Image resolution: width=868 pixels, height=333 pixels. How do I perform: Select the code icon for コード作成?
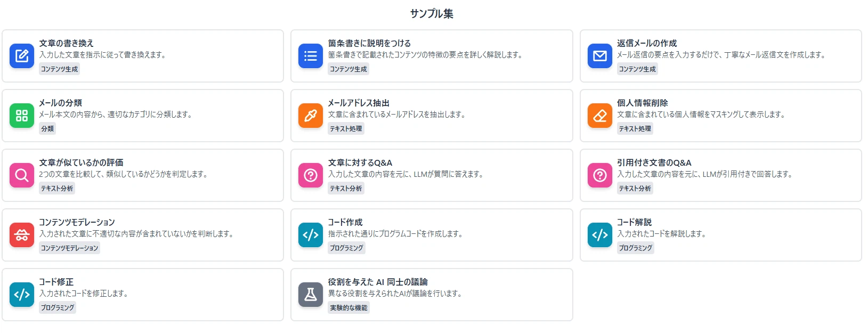(310, 234)
